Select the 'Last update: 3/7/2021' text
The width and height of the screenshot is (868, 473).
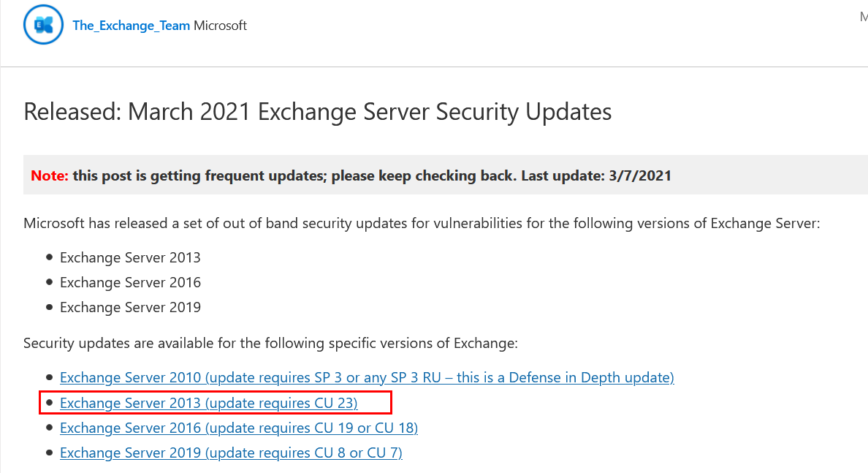596,175
